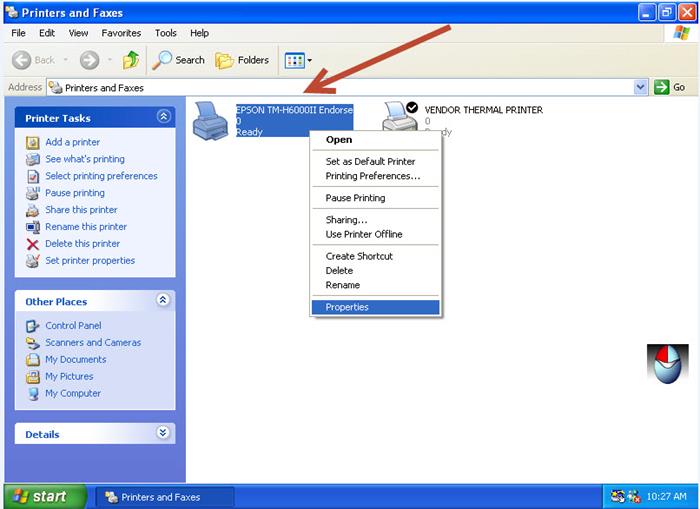Expand the Details panel

click(163, 433)
